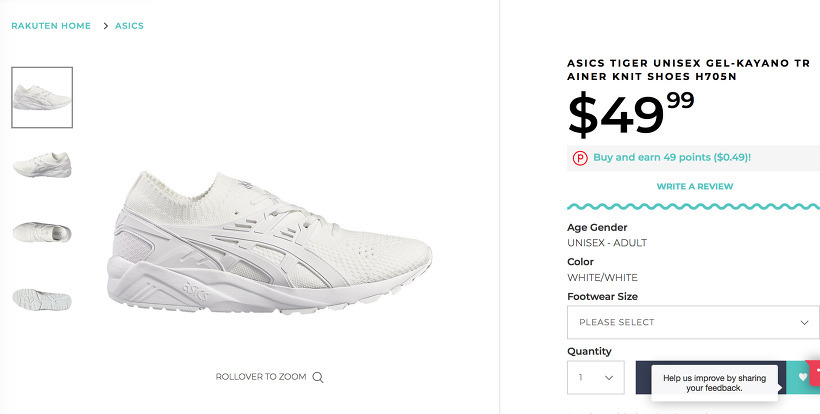Click the breadcrumb arrow before ASICS

click(x=105, y=26)
